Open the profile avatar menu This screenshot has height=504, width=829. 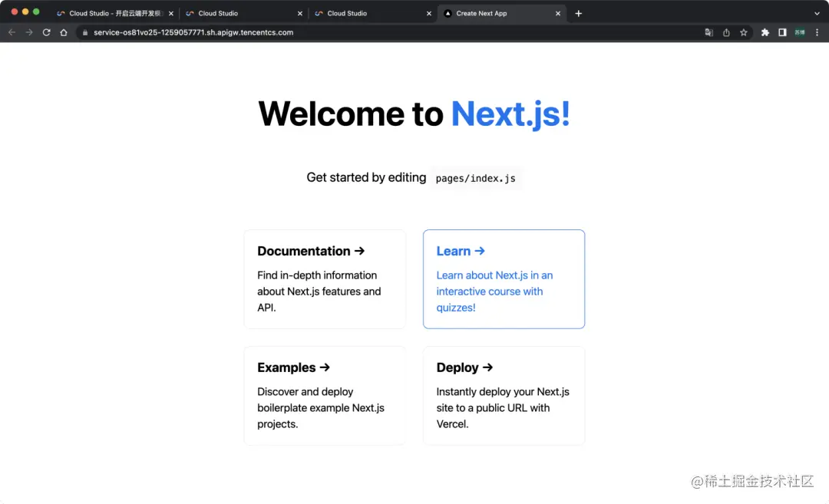click(x=800, y=32)
